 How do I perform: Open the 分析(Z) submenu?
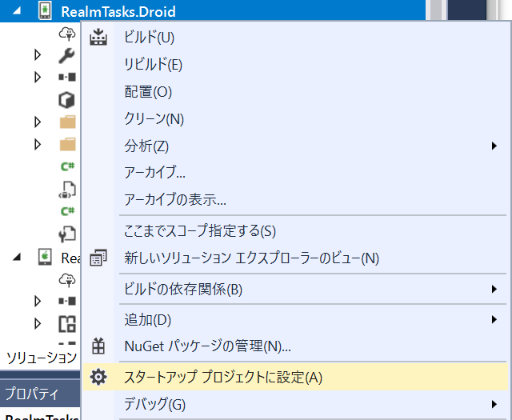tap(295, 146)
